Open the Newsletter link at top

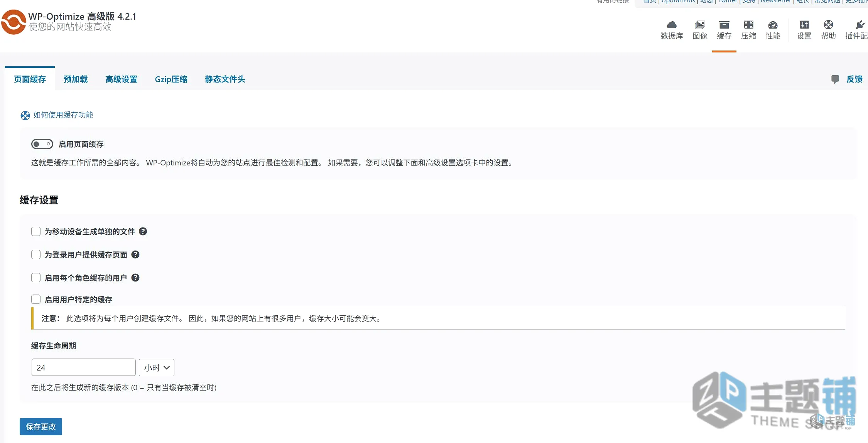(x=775, y=2)
